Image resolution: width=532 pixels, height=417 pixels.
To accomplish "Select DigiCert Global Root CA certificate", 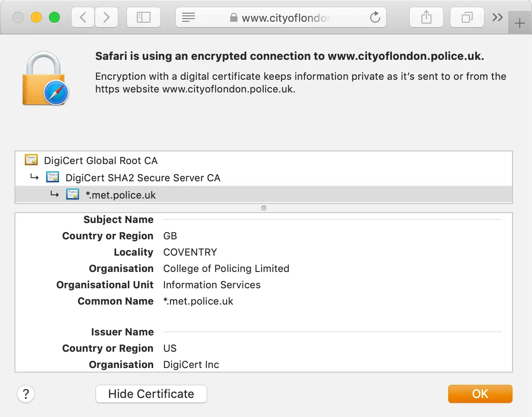I will 264,160.
